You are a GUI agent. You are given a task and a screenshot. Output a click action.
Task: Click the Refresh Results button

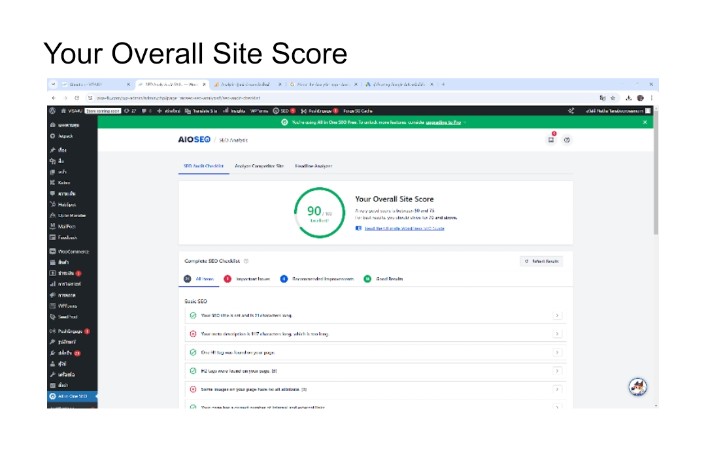[542, 260]
